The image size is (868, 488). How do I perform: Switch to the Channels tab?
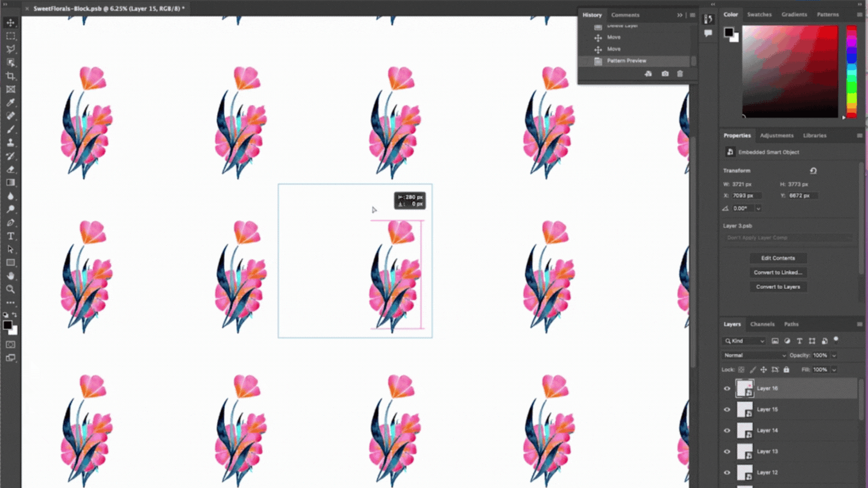pyautogui.click(x=762, y=324)
